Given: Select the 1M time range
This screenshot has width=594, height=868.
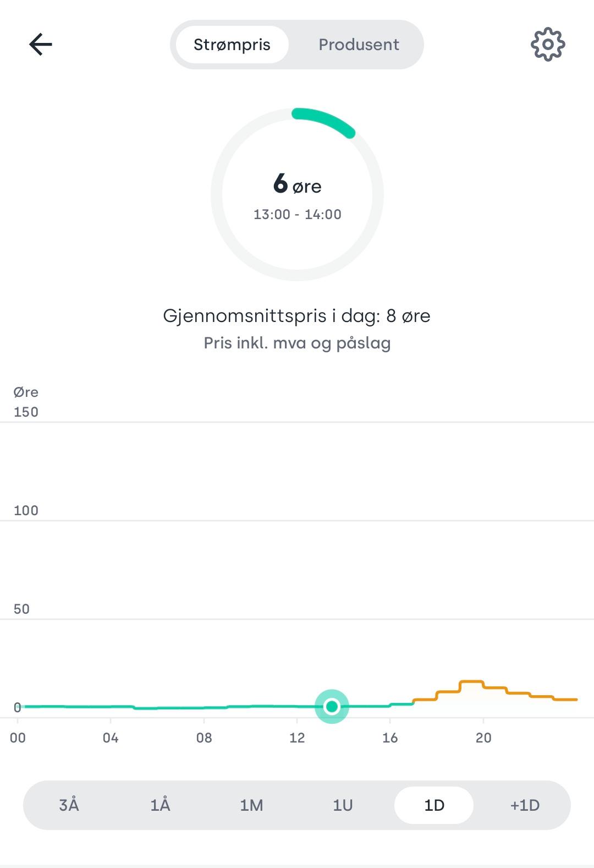Looking at the screenshot, I should click(251, 805).
